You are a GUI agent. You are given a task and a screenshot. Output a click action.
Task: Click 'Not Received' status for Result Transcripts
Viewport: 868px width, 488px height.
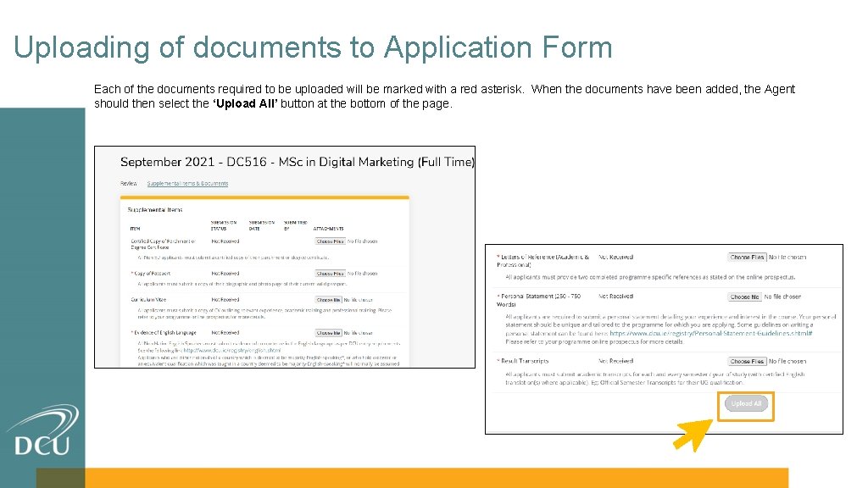tap(615, 361)
